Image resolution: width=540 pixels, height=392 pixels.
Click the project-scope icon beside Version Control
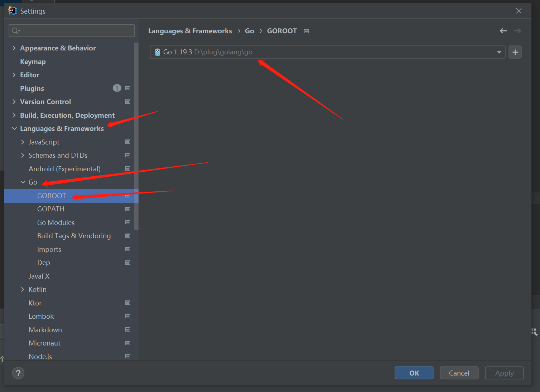click(127, 102)
